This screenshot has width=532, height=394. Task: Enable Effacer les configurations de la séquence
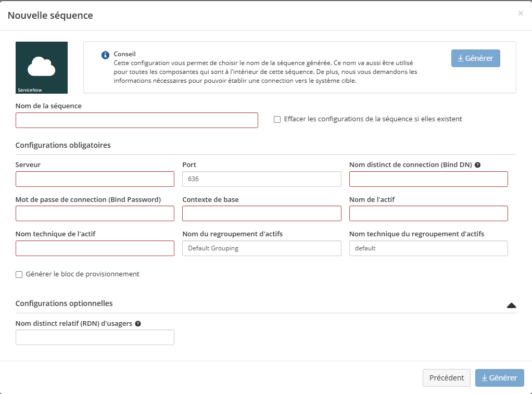point(277,119)
